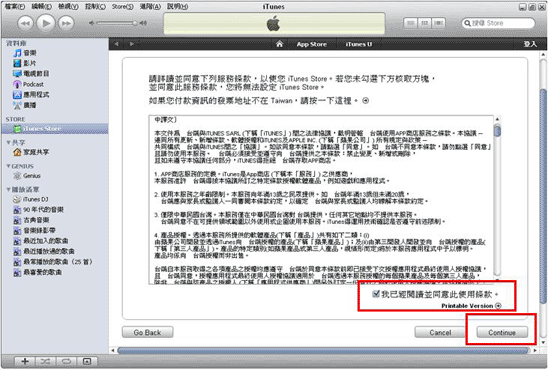Image resolution: width=548 pixels, height=370 pixels.
Task: Check the agree to terms checkbox
Action: tap(376, 294)
